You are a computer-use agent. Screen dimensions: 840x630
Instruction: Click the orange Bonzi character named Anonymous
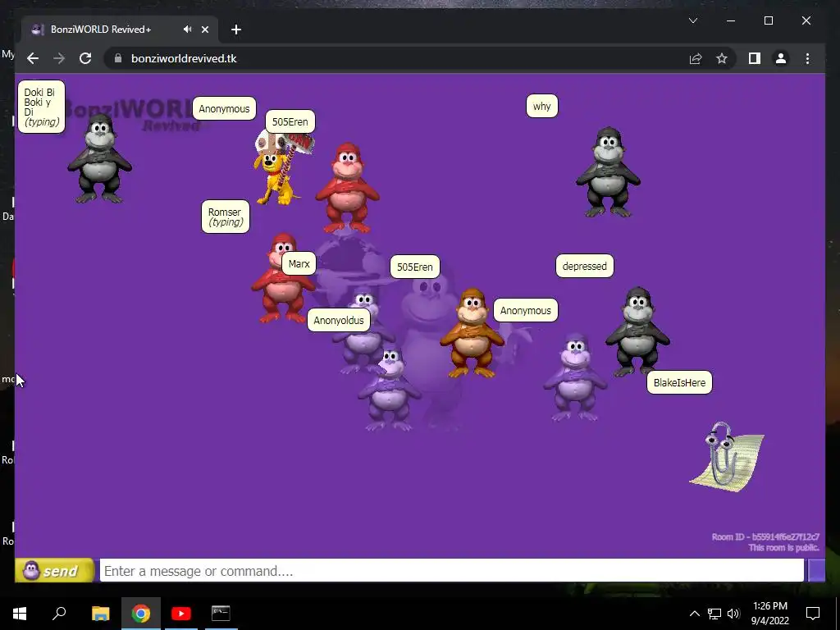472,333
